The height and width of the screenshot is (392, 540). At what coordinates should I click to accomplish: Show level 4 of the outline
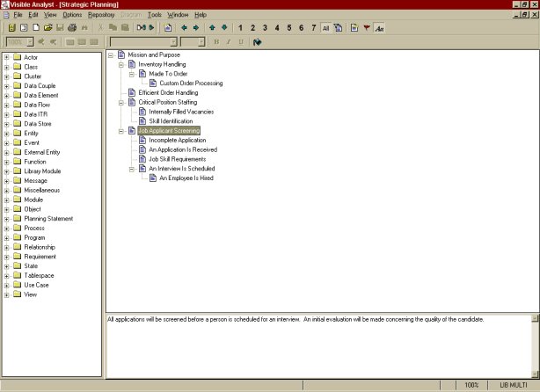pyautogui.click(x=277, y=28)
